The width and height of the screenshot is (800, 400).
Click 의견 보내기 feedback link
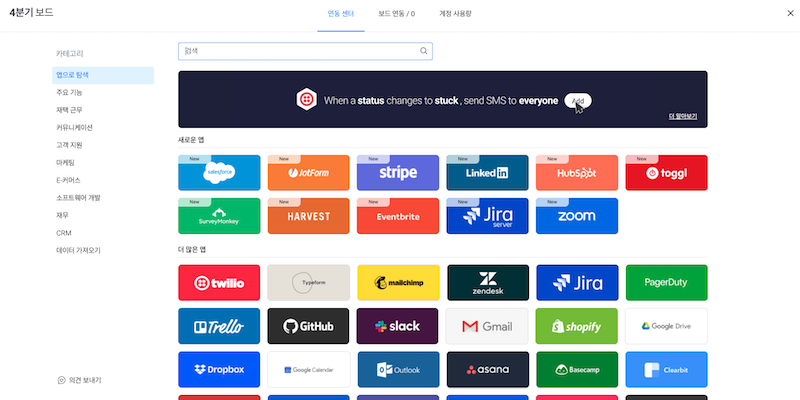coord(80,380)
